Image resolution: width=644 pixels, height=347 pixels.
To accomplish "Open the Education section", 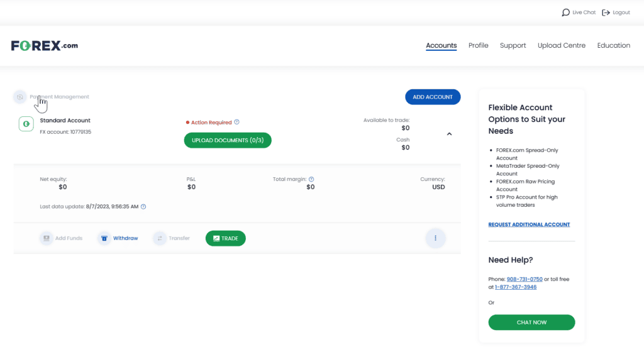I will [x=614, y=46].
